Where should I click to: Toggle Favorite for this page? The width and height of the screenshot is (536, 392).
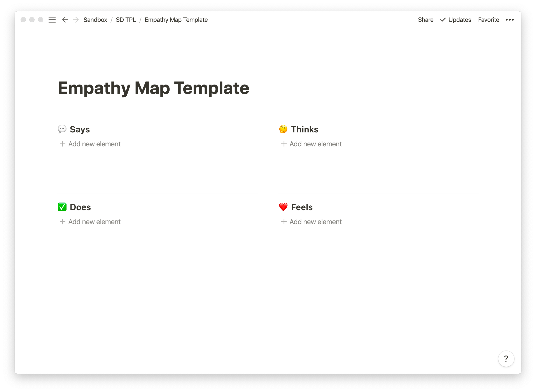(489, 20)
